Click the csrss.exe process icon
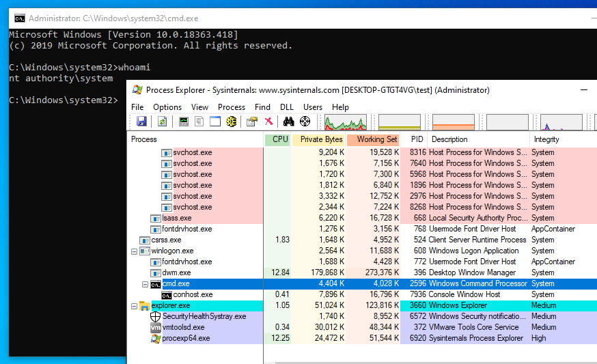 (144, 240)
